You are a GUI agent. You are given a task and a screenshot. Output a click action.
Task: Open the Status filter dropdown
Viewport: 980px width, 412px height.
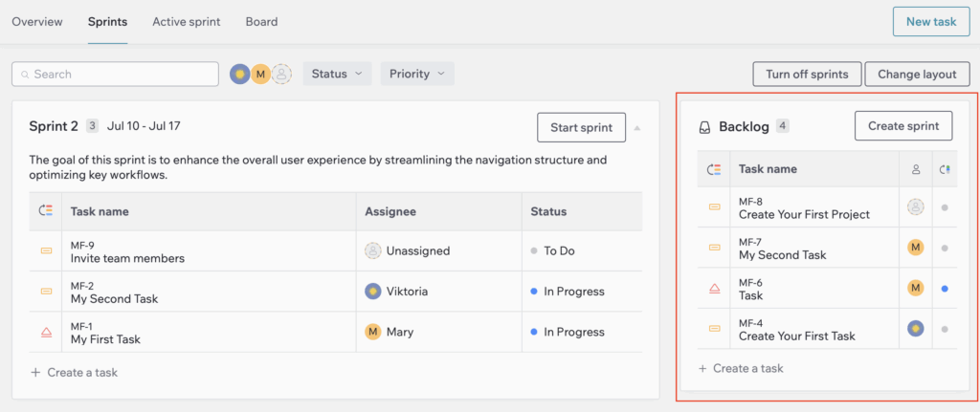[x=338, y=74]
